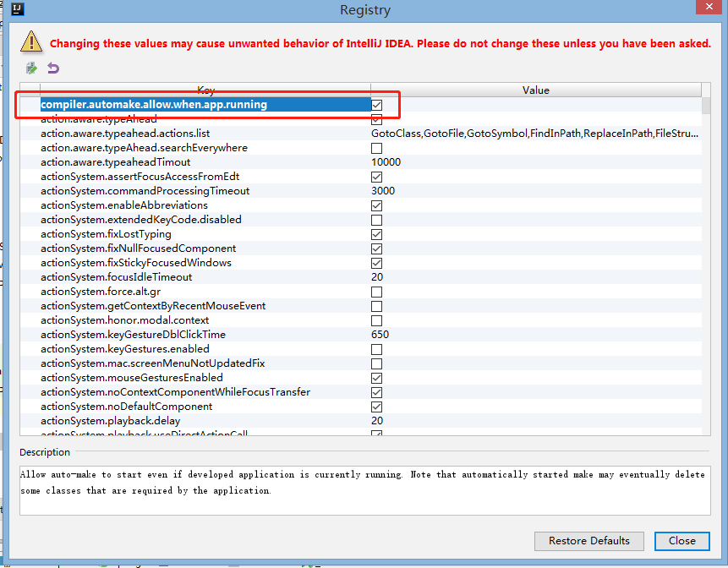
Task: Click focusIdleTimeout value 20
Action: click(x=377, y=277)
